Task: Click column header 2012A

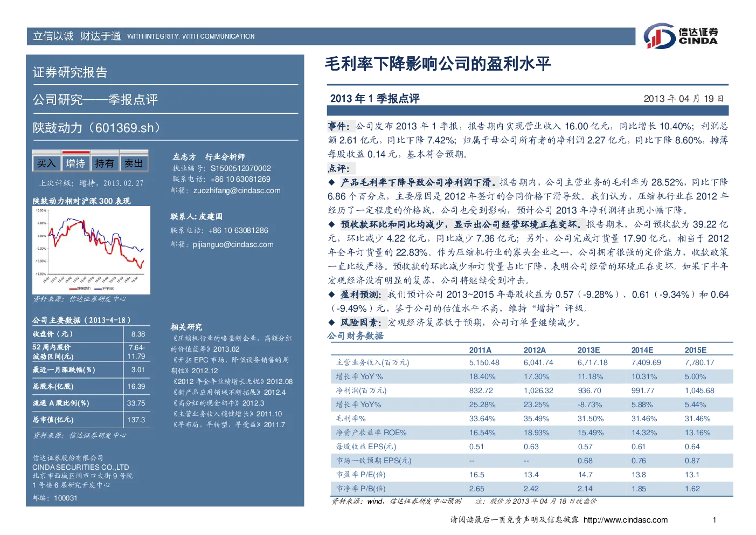Action: pos(535,350)
